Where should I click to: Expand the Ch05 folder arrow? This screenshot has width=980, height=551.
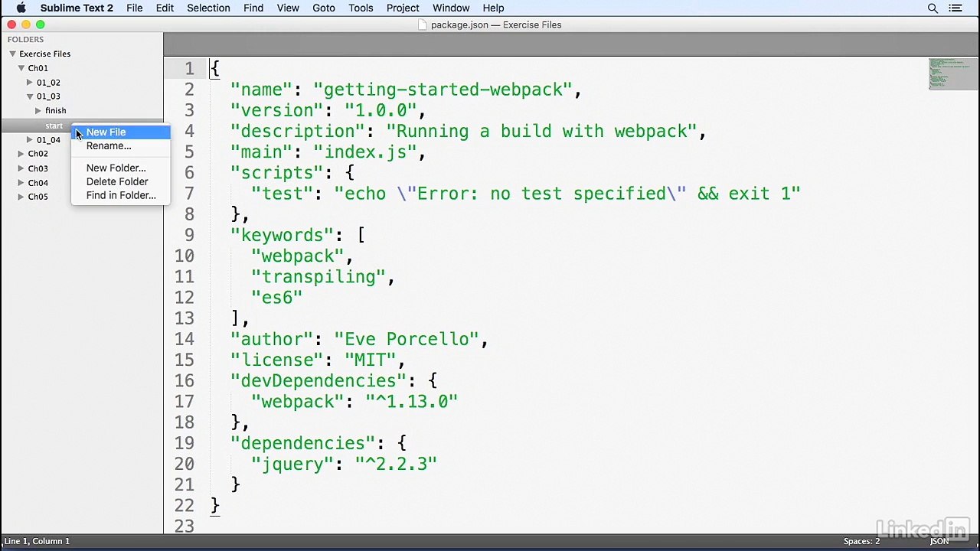(21, 197)
